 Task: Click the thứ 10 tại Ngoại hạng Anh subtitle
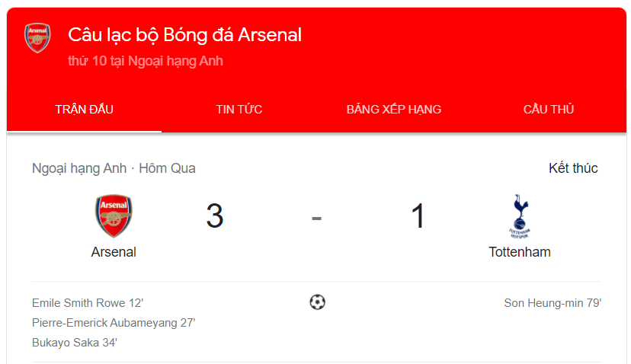pos(146,61)
